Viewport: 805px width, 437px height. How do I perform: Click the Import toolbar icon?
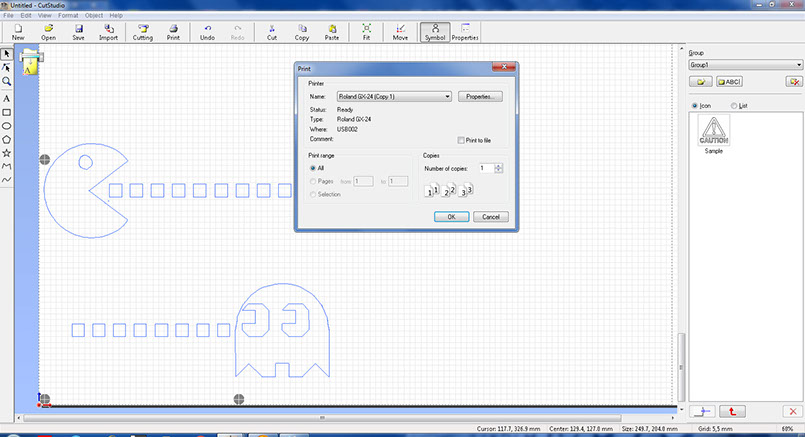[x=108, y=32]
